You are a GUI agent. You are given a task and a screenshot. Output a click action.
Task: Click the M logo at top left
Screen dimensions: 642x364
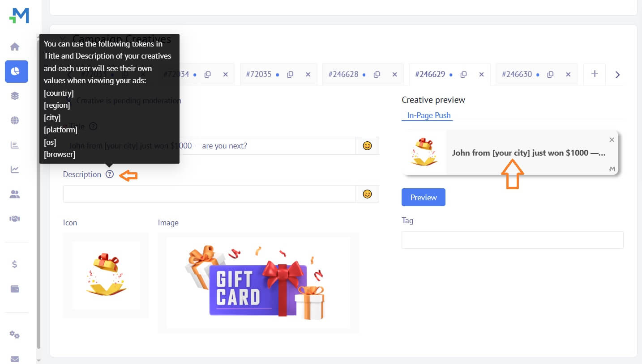(19, 15)
